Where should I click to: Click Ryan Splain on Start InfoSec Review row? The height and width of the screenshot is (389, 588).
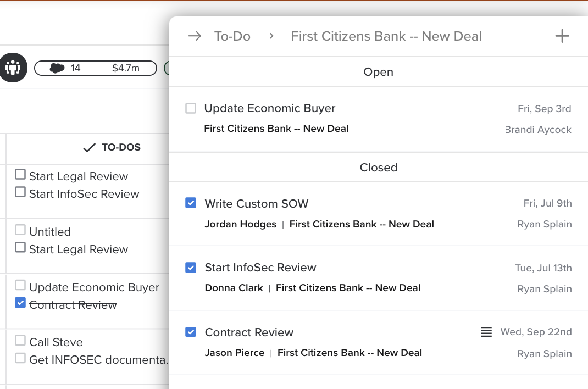tap(545, 289)
